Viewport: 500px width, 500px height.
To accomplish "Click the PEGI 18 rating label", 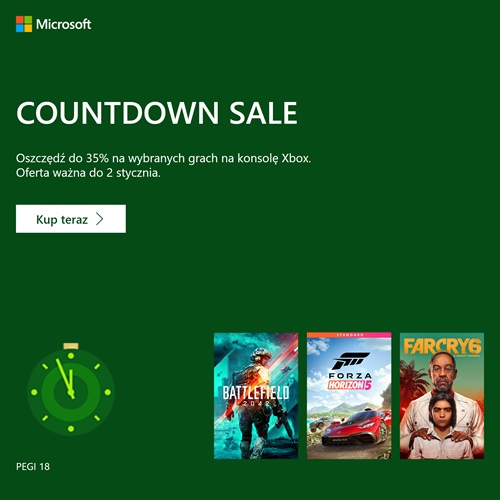I will click(x=33, y=466).
